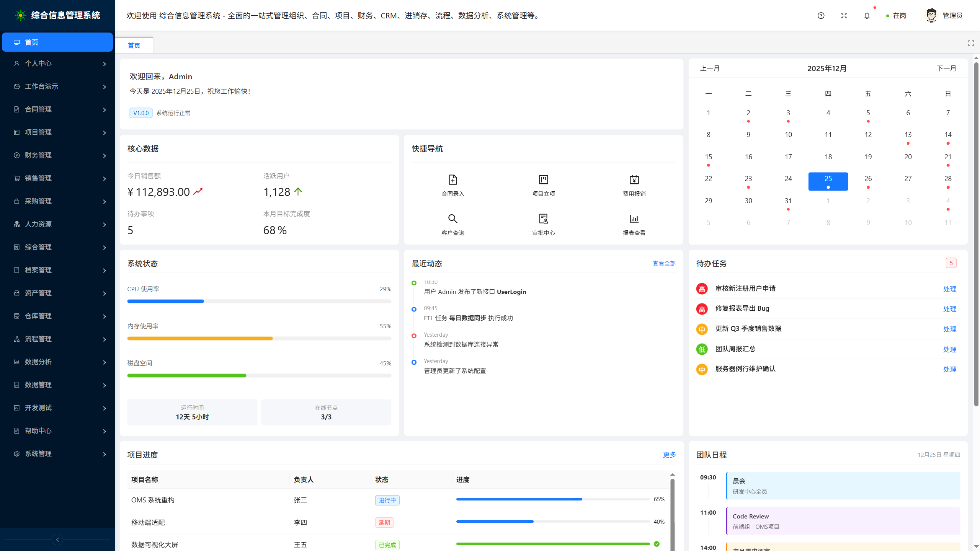The image size is (980, 551).
Task: Open the notification bell
Action: [x=867, y=16]
